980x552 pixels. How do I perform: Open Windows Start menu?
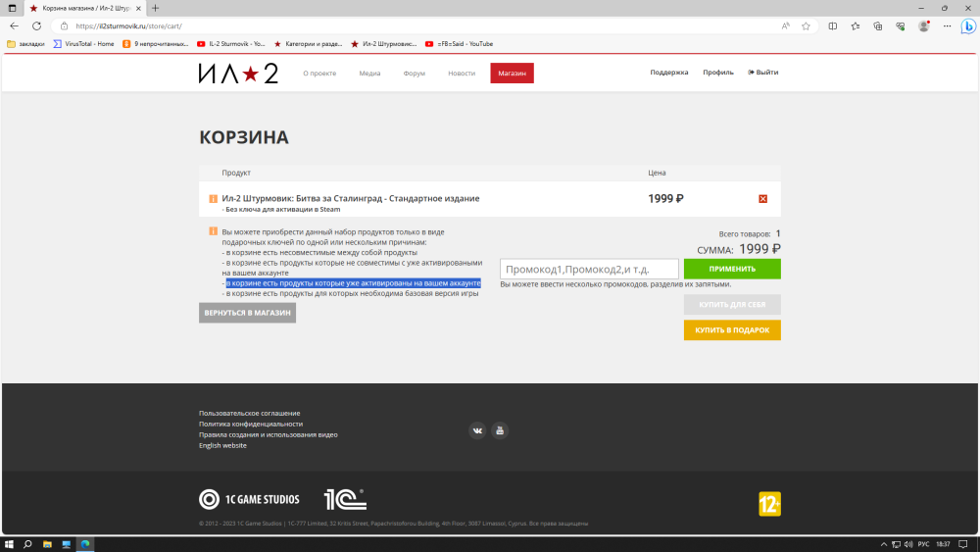[x=9, y=544]
